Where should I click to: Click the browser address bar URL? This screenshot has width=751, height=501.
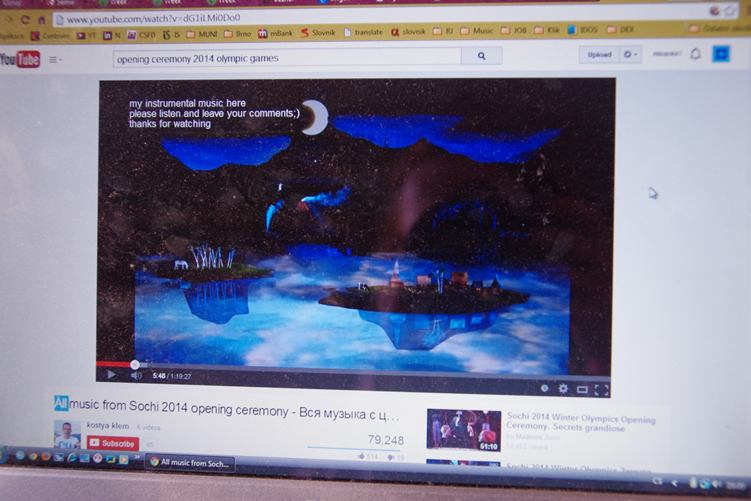point(153,18)
